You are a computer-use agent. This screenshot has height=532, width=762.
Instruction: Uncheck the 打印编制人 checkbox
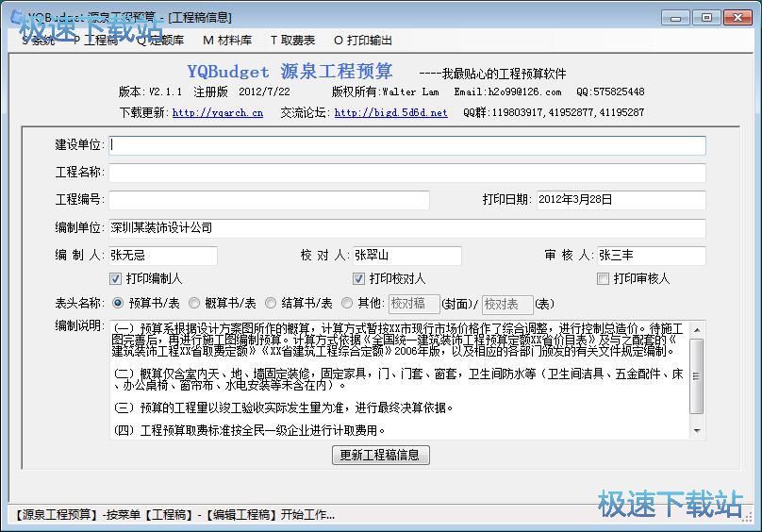click(116, 279)
